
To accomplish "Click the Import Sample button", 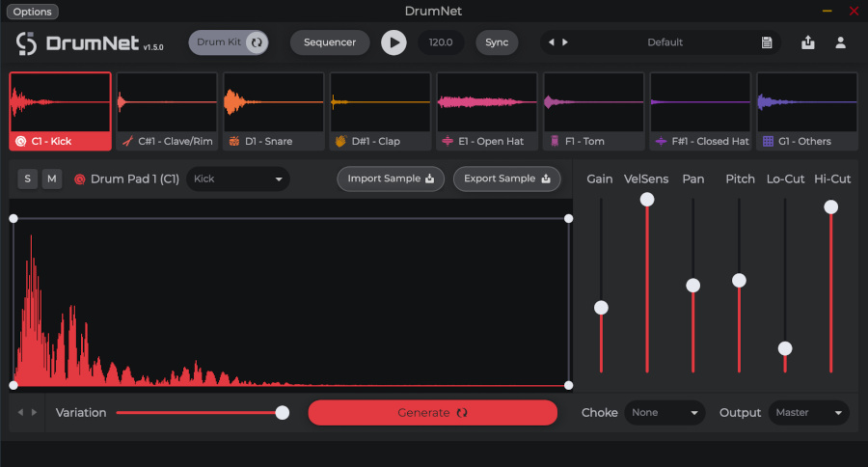I will (391, 179).
